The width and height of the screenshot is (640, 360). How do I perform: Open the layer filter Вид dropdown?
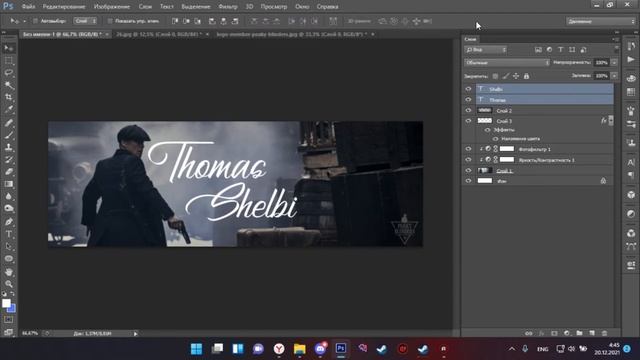pos(485,49)
